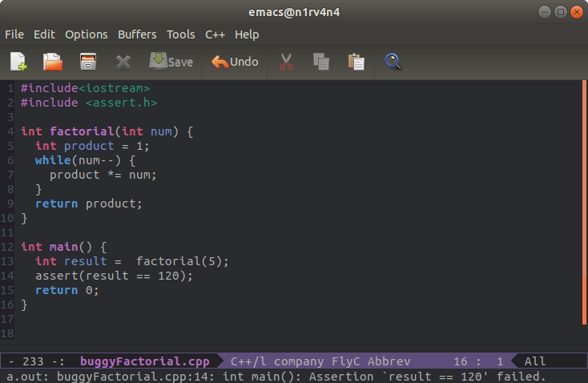The image size is (588, 383).
Task: Open the File menu
Action: tap(14, 34)
